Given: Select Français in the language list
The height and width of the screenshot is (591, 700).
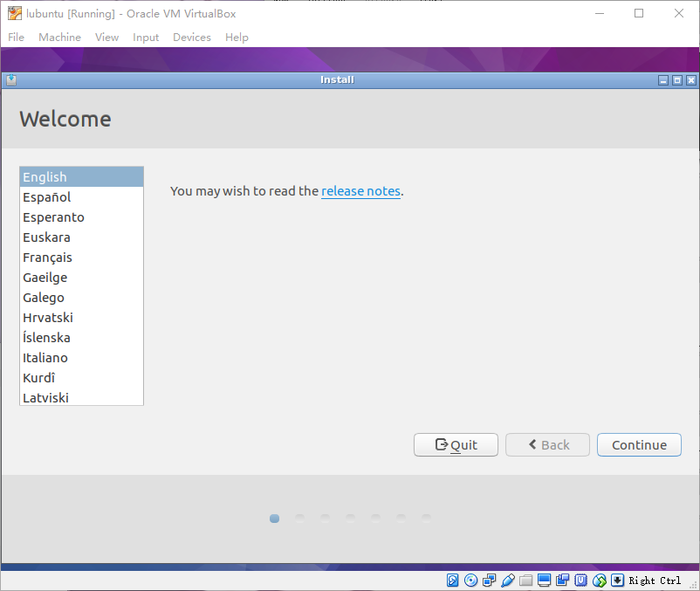Looking at the screenshot, I should [x=47, y=258].
